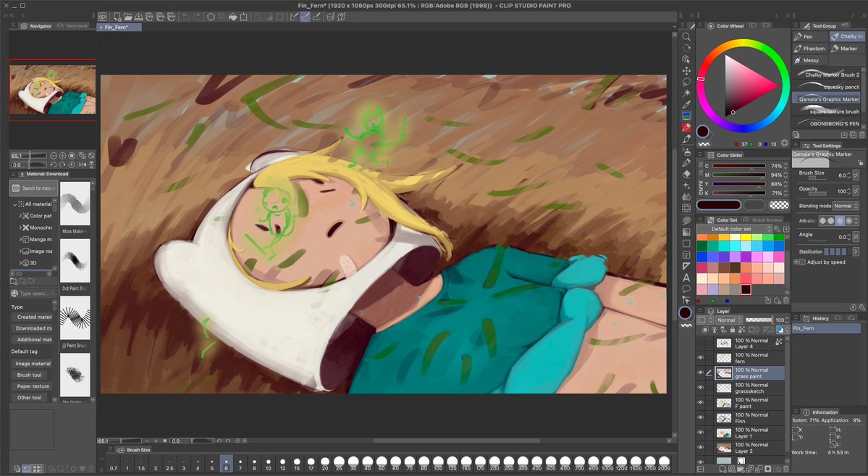The image size is (868, 476).
Task: Click the Support question mark icon in toolbar
Action: (342, 17)
